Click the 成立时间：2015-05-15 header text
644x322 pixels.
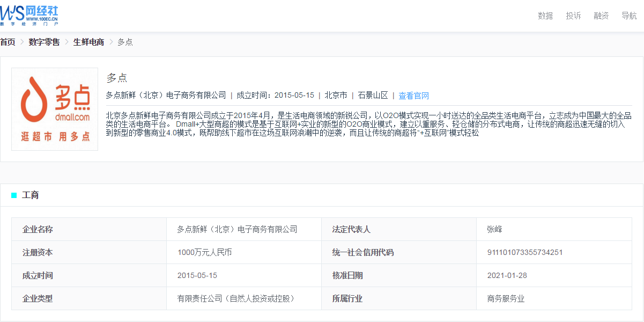275,95
